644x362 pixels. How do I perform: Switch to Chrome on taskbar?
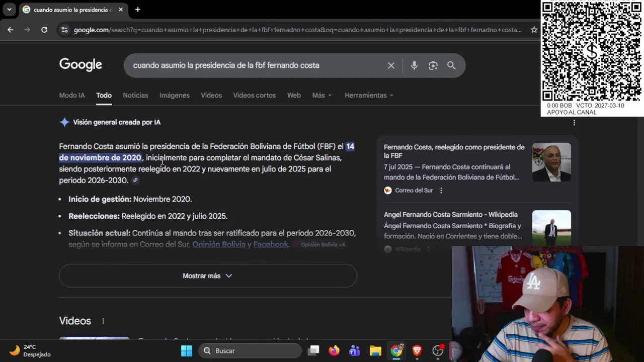[396, 350]
